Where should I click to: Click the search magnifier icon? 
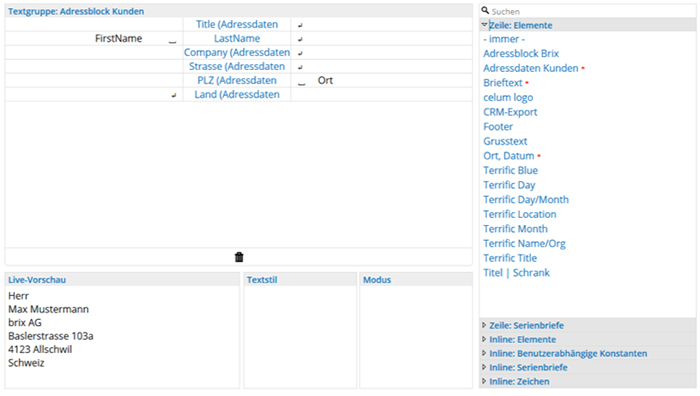tap(485, 11)
